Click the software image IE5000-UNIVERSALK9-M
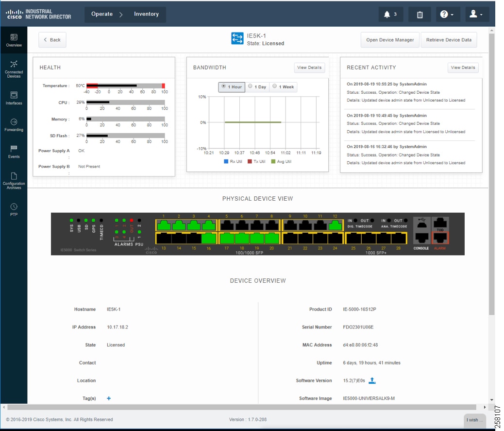504x431 pixels. coord(369,398)
